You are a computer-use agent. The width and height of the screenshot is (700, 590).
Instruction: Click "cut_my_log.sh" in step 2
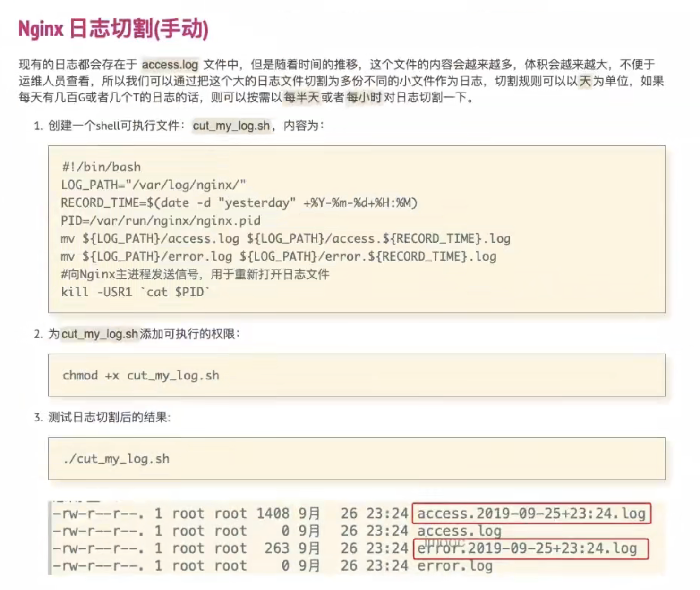[x=100, y=334]
